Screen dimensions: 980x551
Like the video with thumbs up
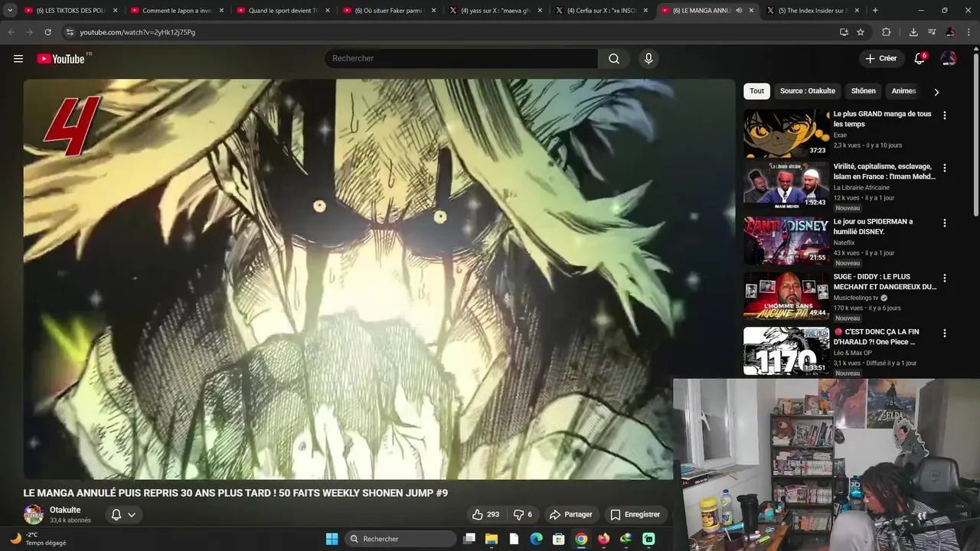pyautogui.click(x=485, y=514)
